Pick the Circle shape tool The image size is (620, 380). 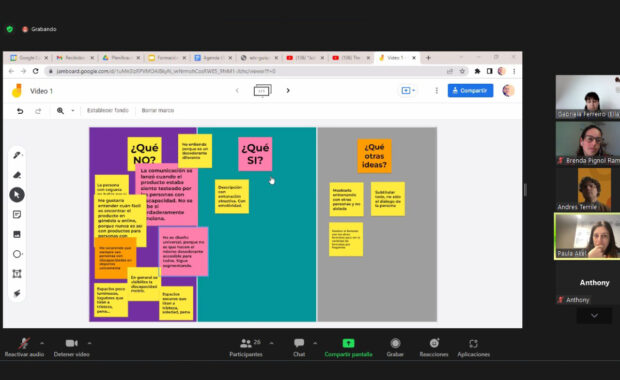click(17, 254)
